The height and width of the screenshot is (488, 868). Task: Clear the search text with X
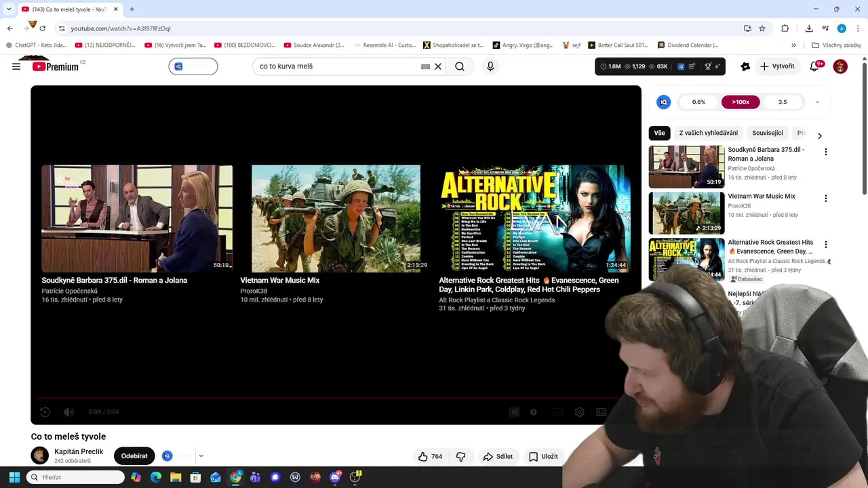click(x=438, y=66)
